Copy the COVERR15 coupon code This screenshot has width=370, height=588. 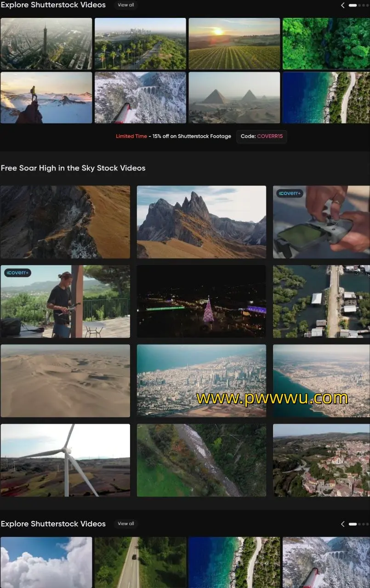[x=262, y=136]
